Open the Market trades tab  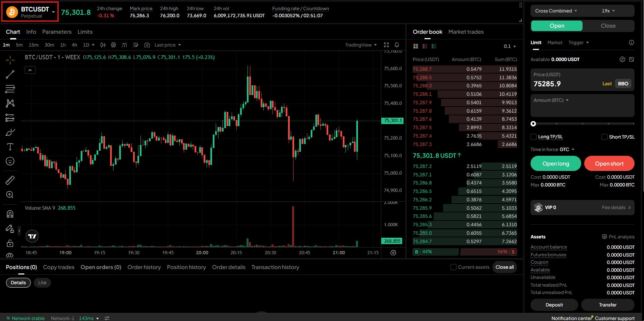(x=466, y=32)
